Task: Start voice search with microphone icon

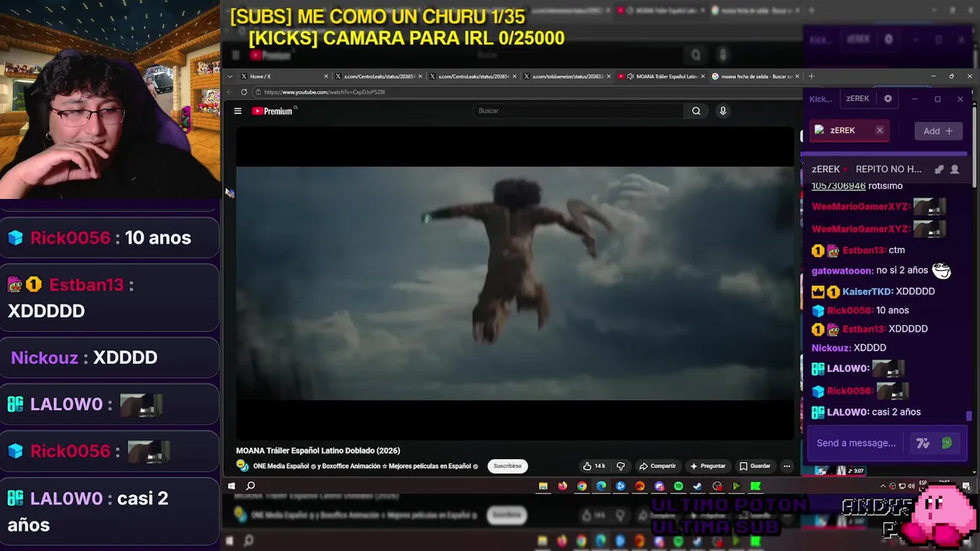Action: pos(723,111)
